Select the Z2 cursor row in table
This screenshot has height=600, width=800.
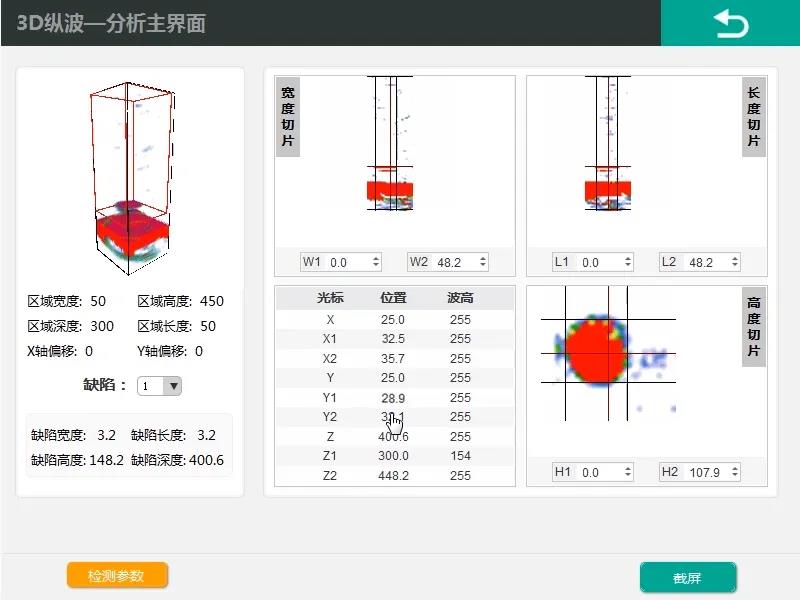[394, 476]
